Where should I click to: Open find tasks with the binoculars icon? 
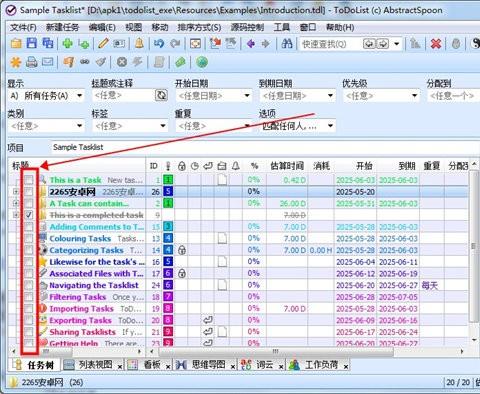[x=287, y=43]
